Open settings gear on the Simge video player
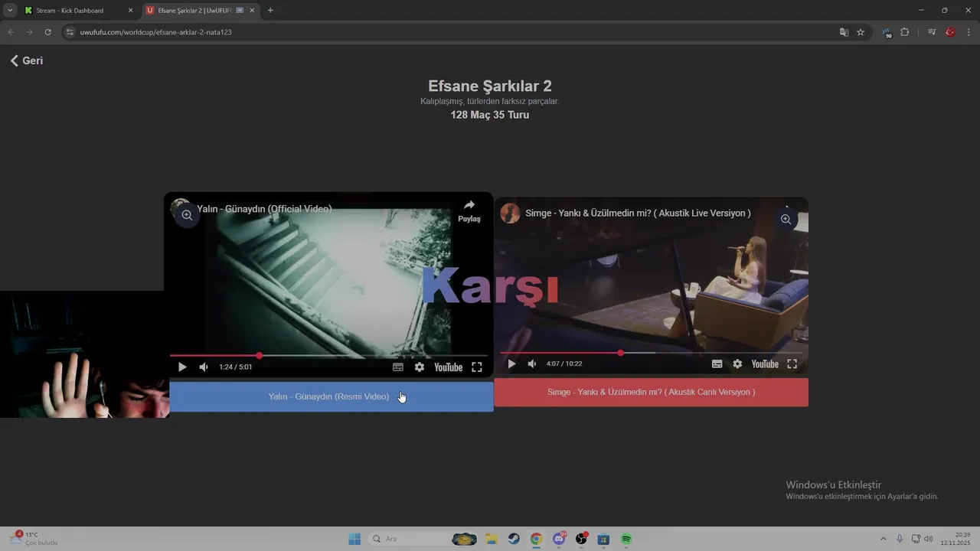Screen dimensions: 980x551 tap(737, 364)
